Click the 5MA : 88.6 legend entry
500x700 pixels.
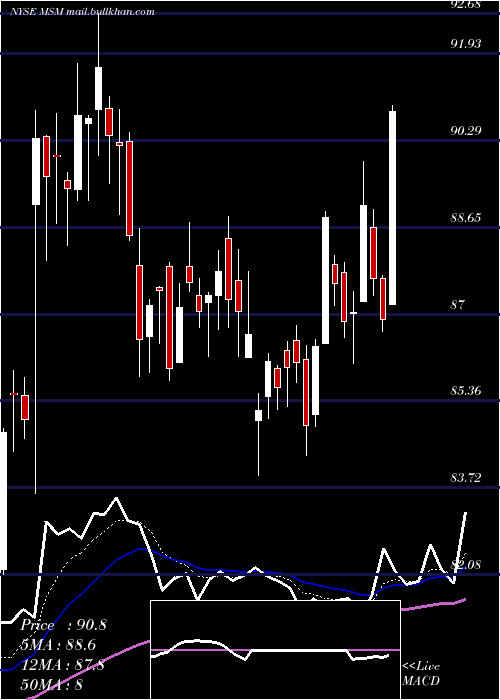click(58, 645)
